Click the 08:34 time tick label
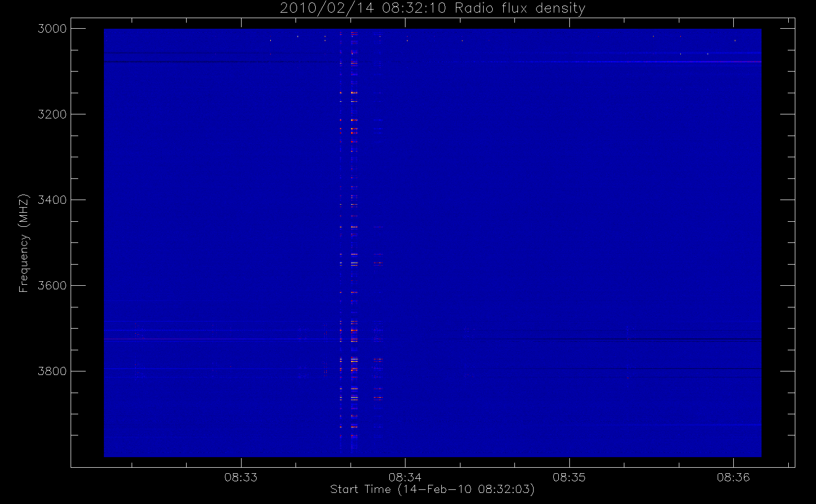 tap(405, 477)
